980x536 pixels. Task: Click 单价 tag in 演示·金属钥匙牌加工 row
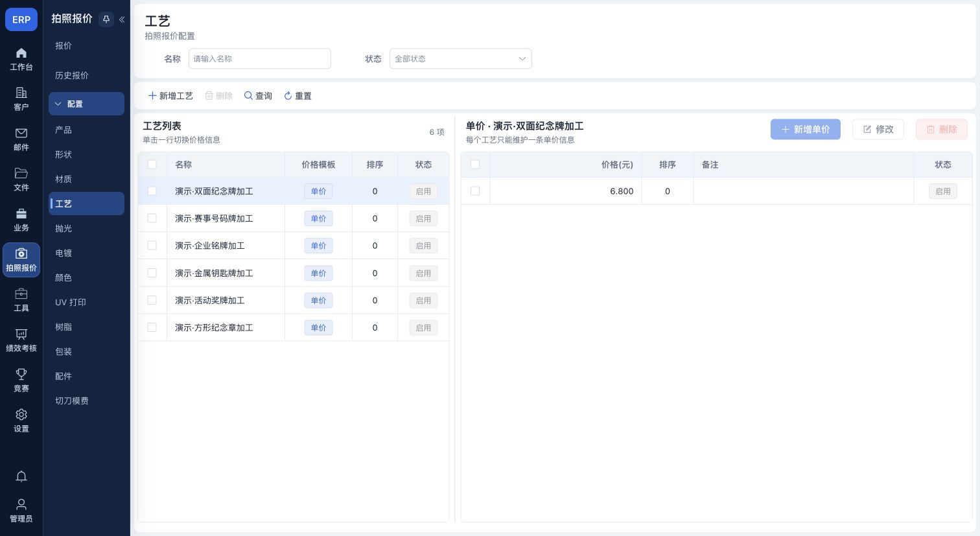coord(318,273)
